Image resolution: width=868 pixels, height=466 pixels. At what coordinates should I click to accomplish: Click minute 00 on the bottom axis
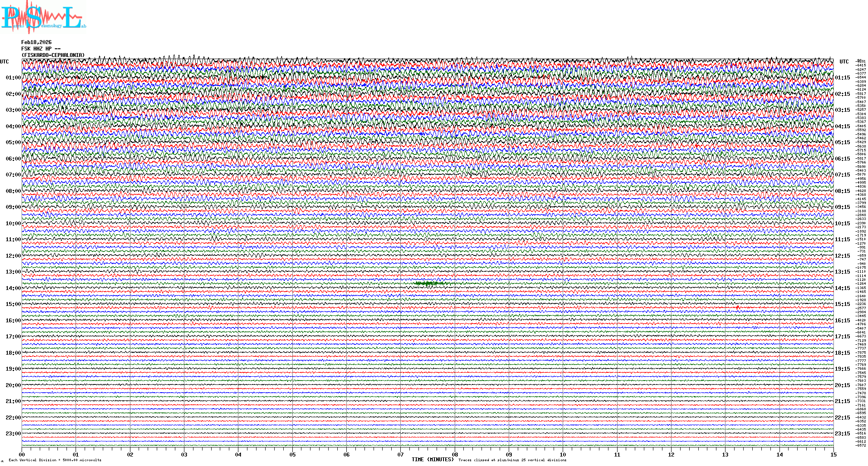(22, 454)
